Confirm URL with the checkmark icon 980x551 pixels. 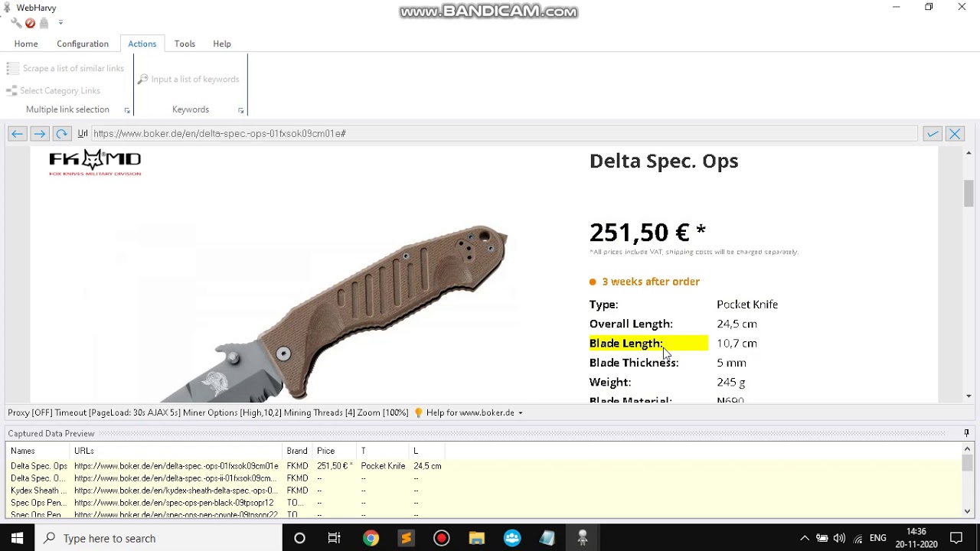tap(933, 134)
